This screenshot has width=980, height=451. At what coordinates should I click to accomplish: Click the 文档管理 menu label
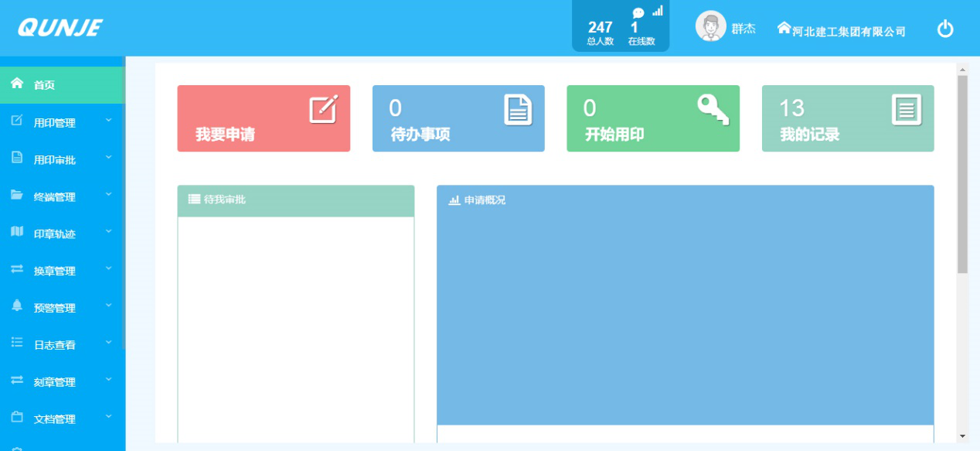(55, 419)
